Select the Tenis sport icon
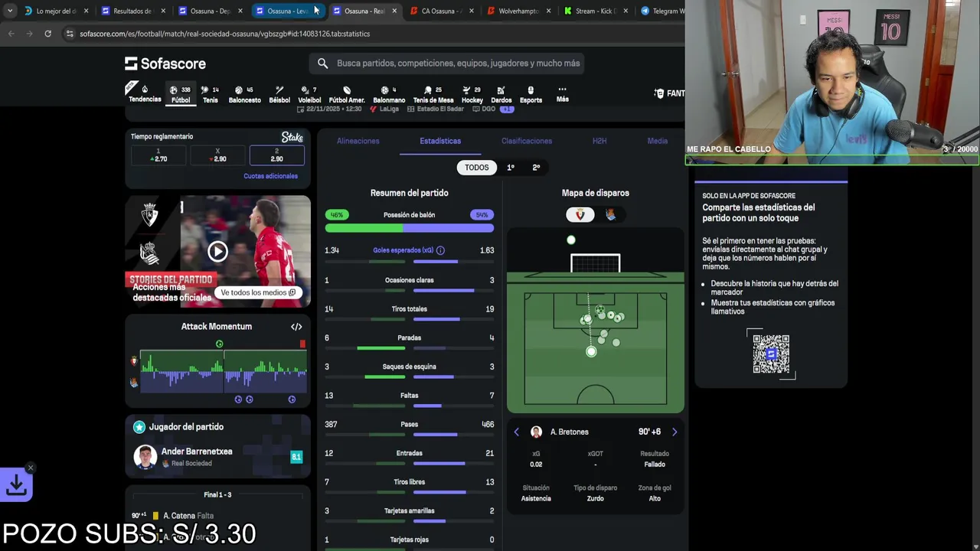980x551 pixels. click(211, 94)
